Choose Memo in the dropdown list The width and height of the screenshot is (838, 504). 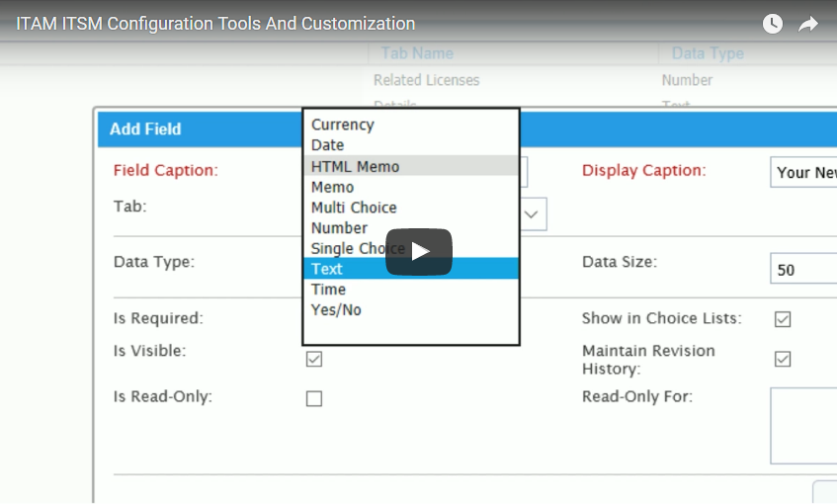(x=333, y=187)
